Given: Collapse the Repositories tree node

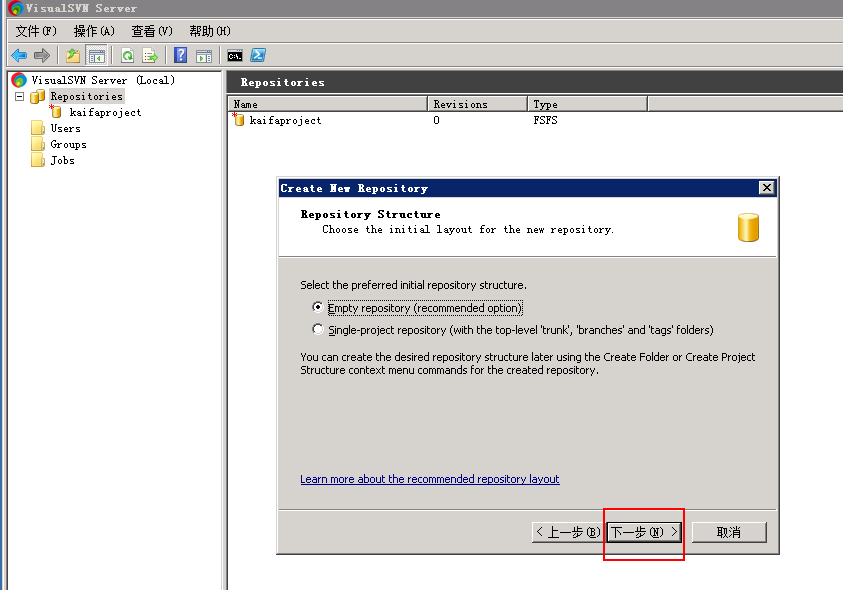Looking at the screenshot, I should point(19,96).
